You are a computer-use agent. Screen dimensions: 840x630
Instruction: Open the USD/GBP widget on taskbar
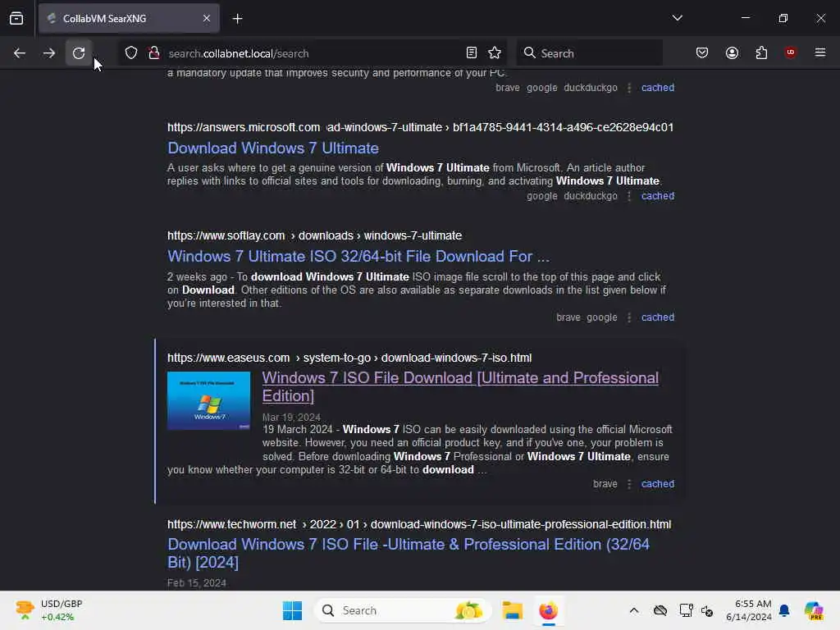point(49,610)
